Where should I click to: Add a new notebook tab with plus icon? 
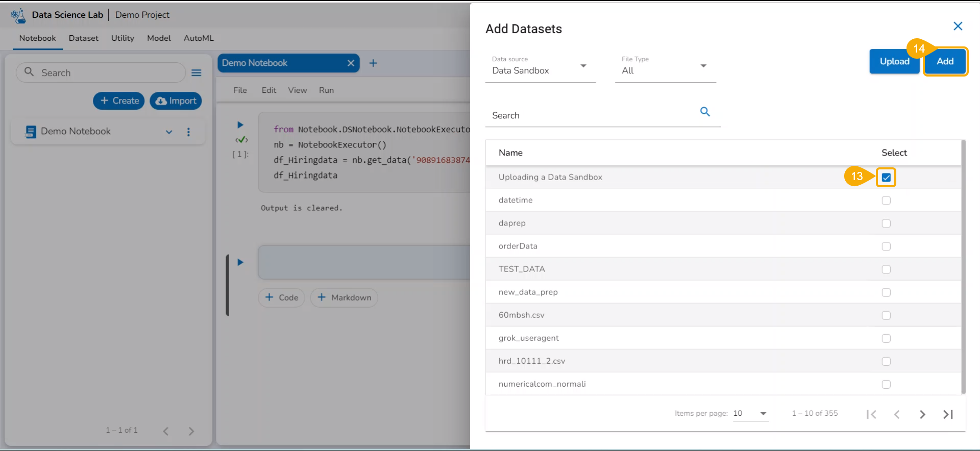pos(373,63)
